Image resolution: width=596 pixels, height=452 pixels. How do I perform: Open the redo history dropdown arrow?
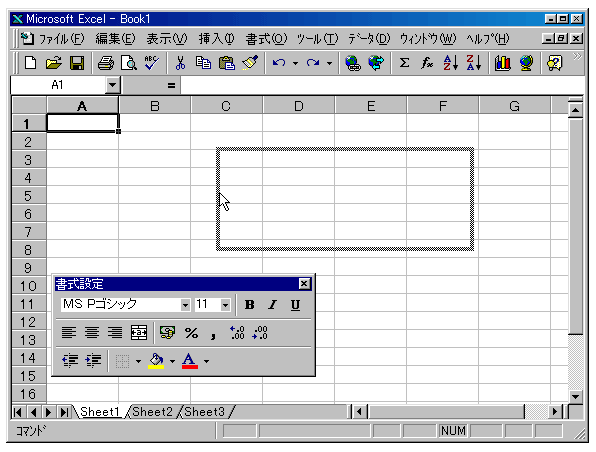[330, 63]
